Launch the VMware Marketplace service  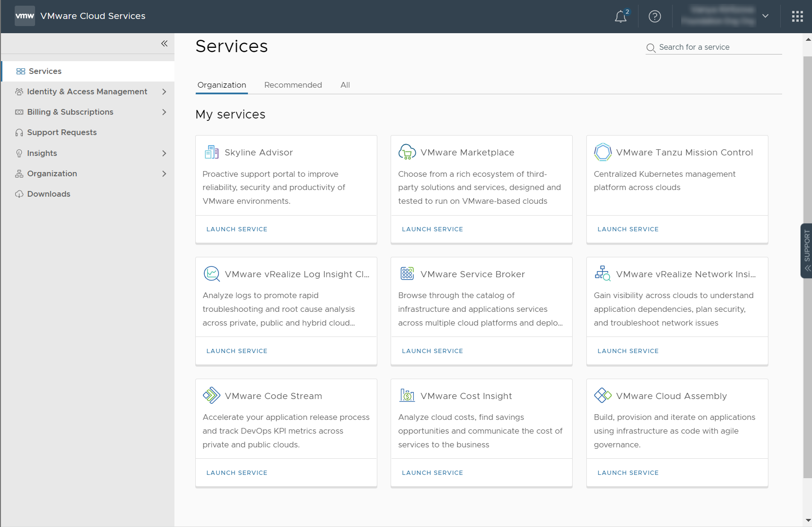coord(432,229)
